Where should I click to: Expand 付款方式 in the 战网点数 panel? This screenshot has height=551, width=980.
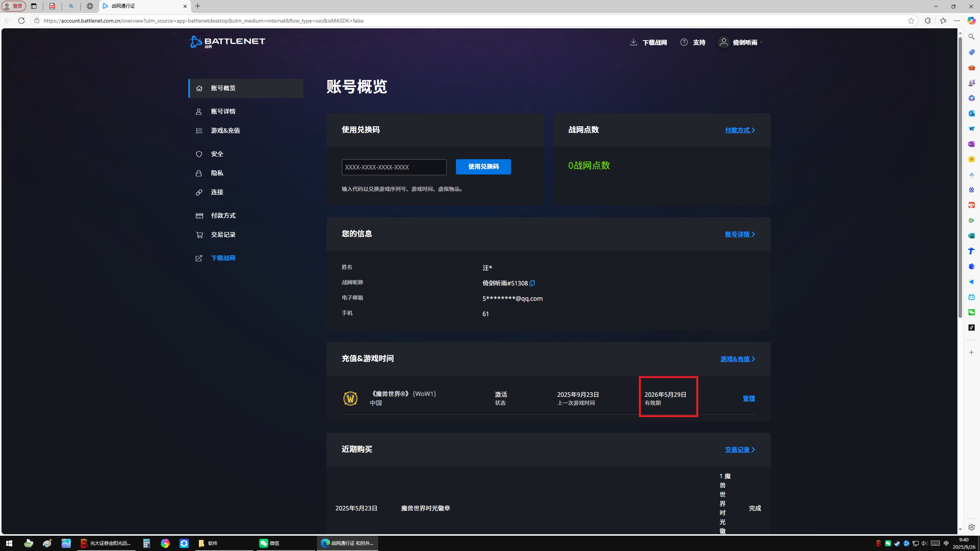click(x=739, y=130)
